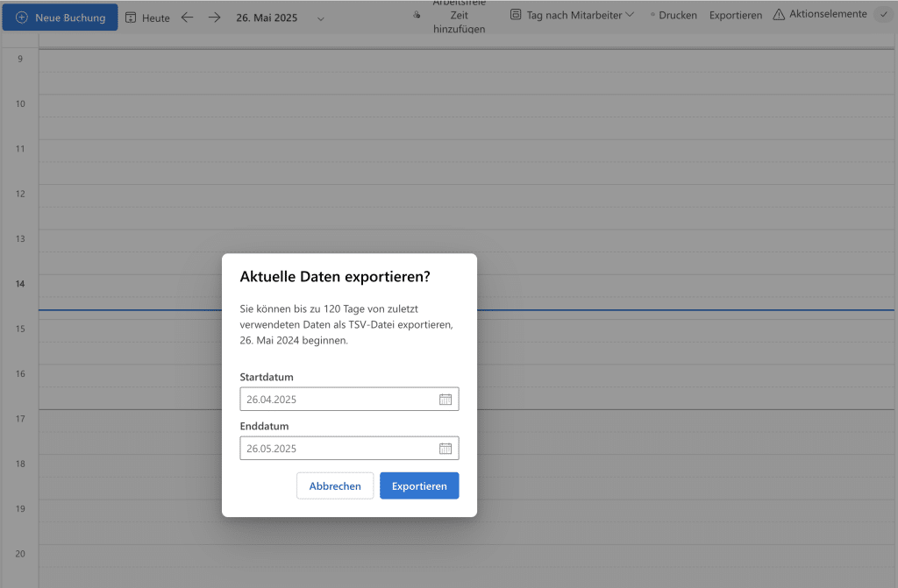Click into the Enddatum date field
This screenshot has height=588, width=898.
coord(338,449)
